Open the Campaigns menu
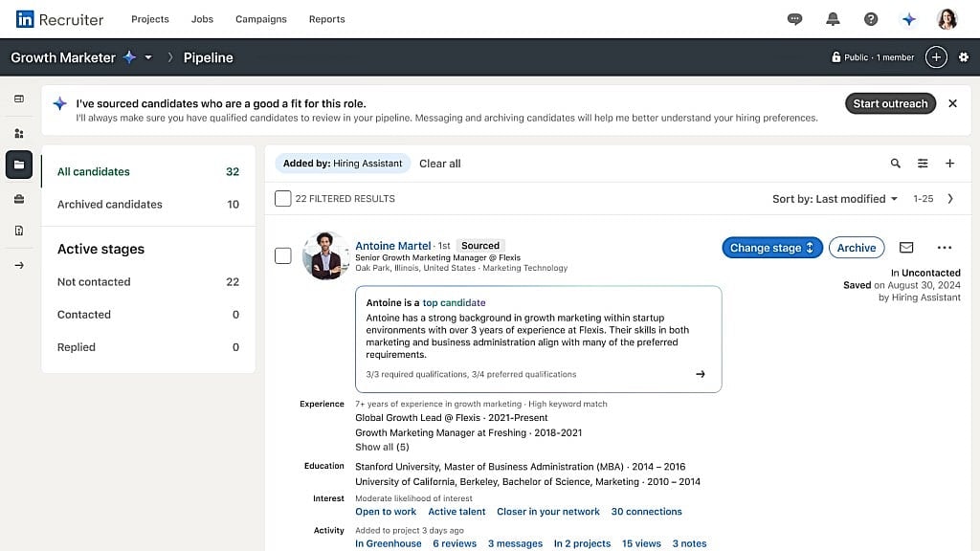This screenshot has height=551, width=980. tap(260, 19)
